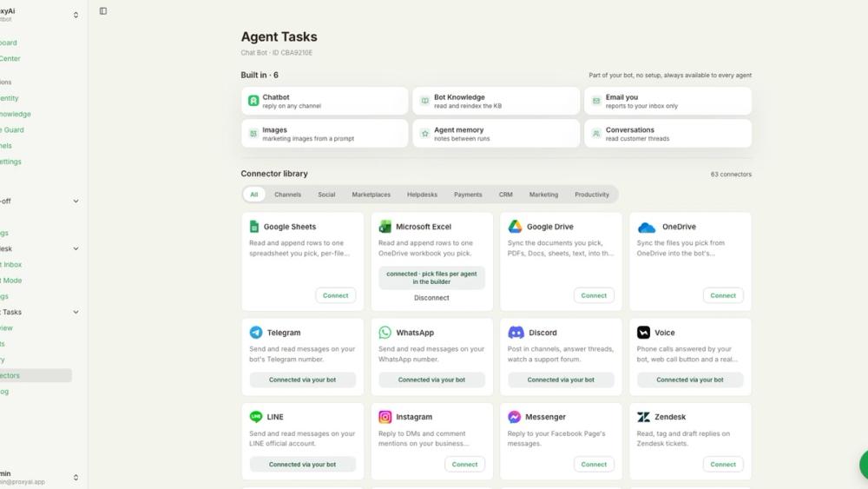Toggle the sidebar panel icon
This screenshot has width=868, height=489.
[103, 11]
